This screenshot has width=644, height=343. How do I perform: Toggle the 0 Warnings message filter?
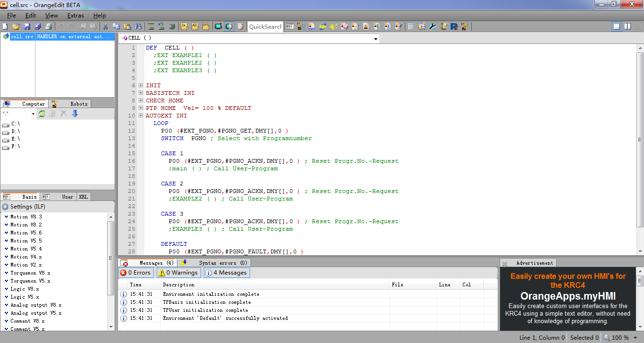[x=178, y=273]
